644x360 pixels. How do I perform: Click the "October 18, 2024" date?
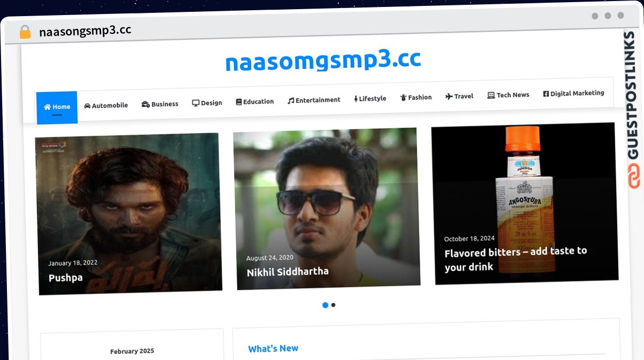click(470, 239)
